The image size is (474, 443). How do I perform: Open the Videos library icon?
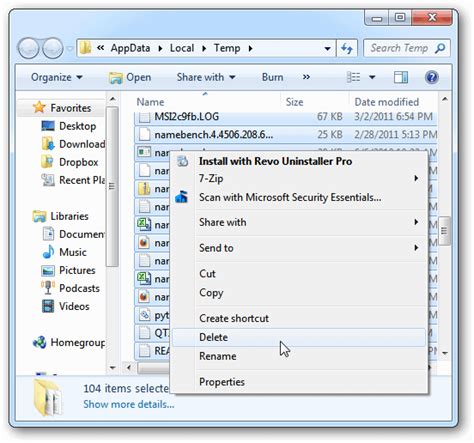[x=48, y=306]
